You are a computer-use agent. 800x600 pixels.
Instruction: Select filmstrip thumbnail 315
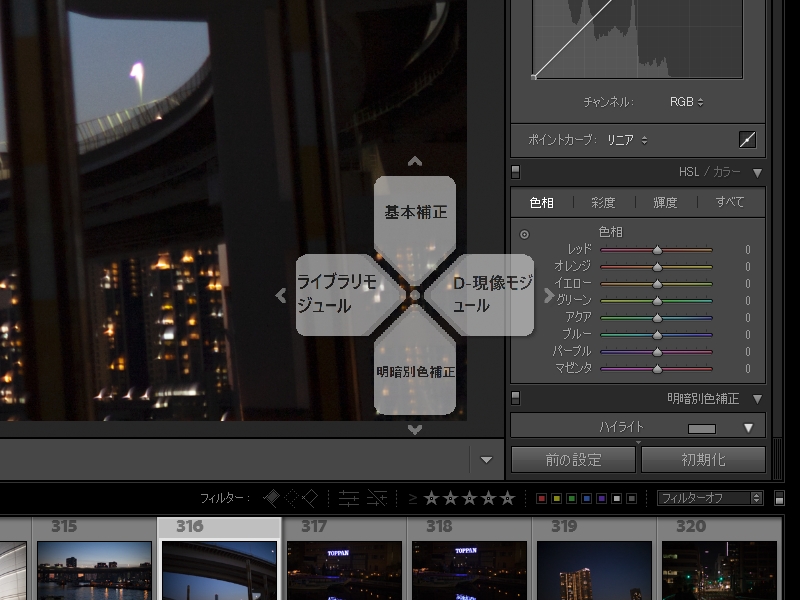[x=94, y=570]
